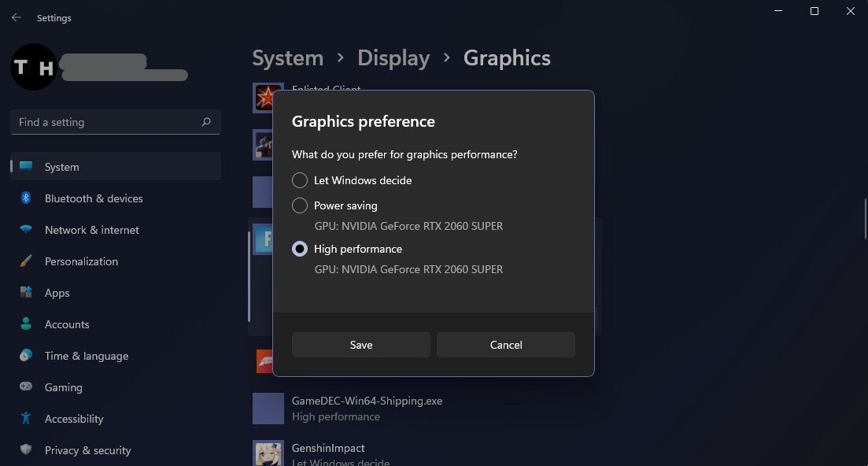Click the Accounts person icon
This screenshot has width=868, height=466.
click(26, 324)
